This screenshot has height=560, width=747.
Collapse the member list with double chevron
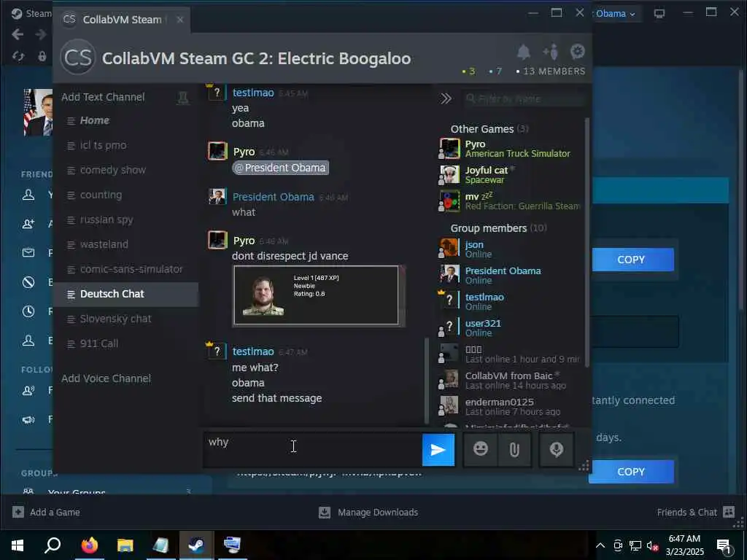[446, 98]
